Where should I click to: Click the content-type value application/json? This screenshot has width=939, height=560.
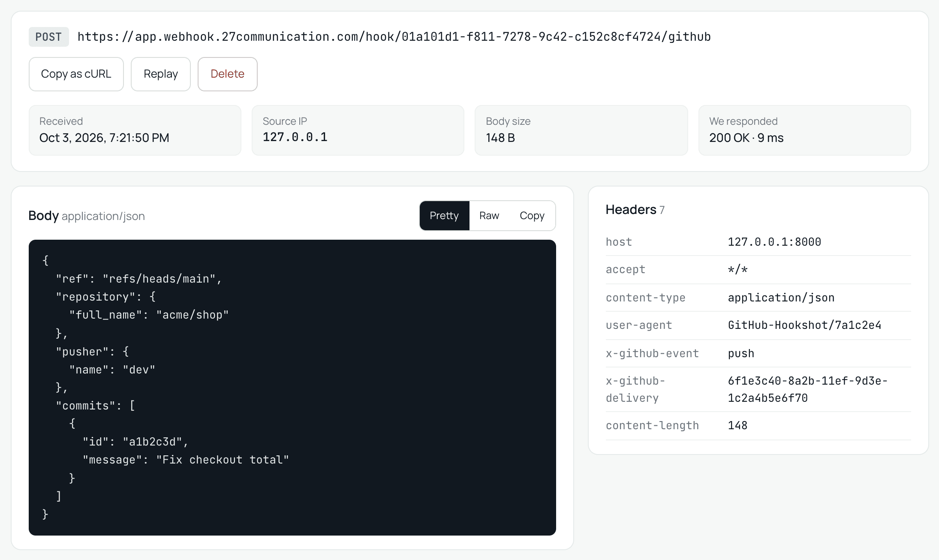[x=781, y=298]
